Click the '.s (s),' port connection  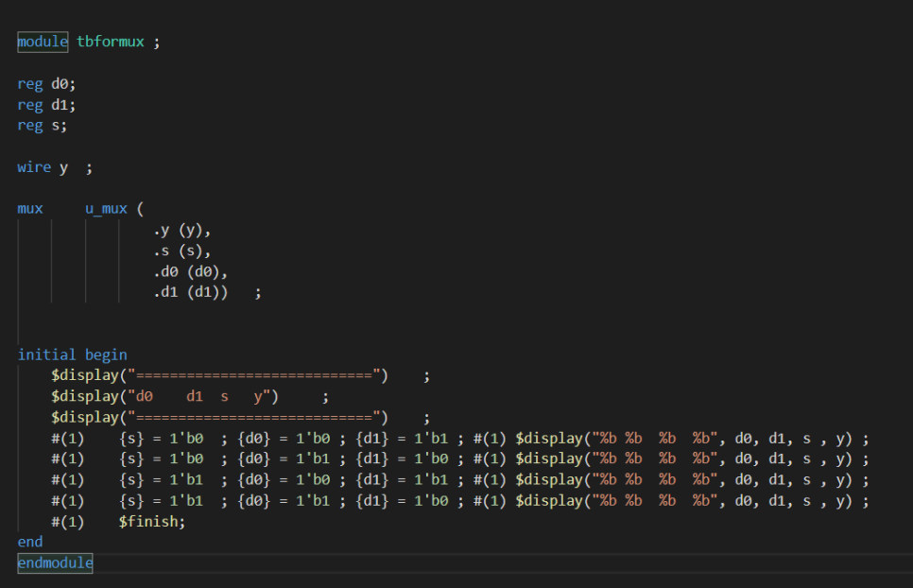pos(182,251)
